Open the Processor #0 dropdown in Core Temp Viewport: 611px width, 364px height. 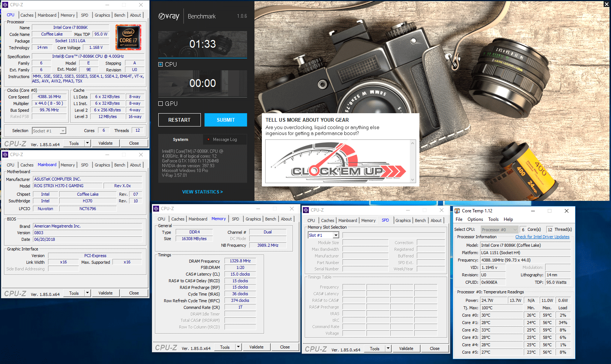click(x=515, y=230)
